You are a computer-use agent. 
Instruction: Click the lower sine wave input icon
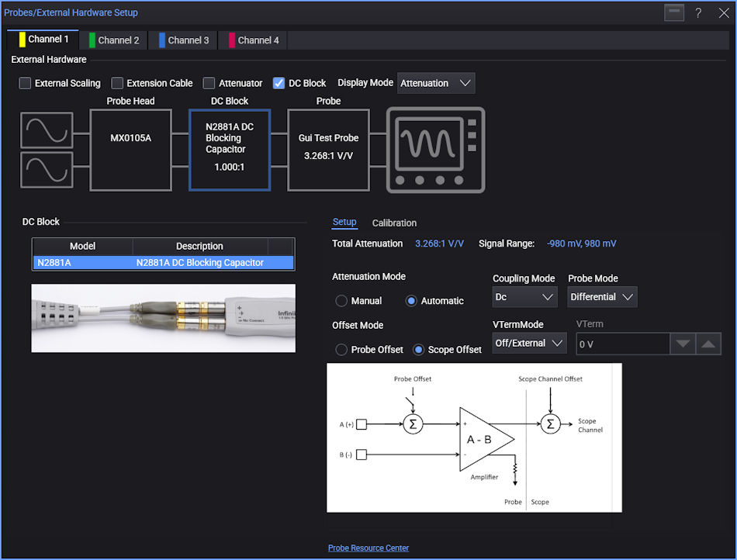[x=47, y=170]
